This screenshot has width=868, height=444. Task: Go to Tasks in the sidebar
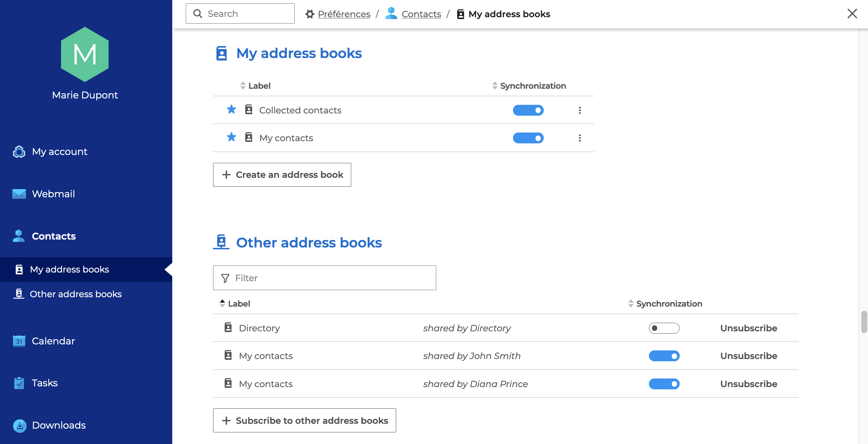pos(45,383)
